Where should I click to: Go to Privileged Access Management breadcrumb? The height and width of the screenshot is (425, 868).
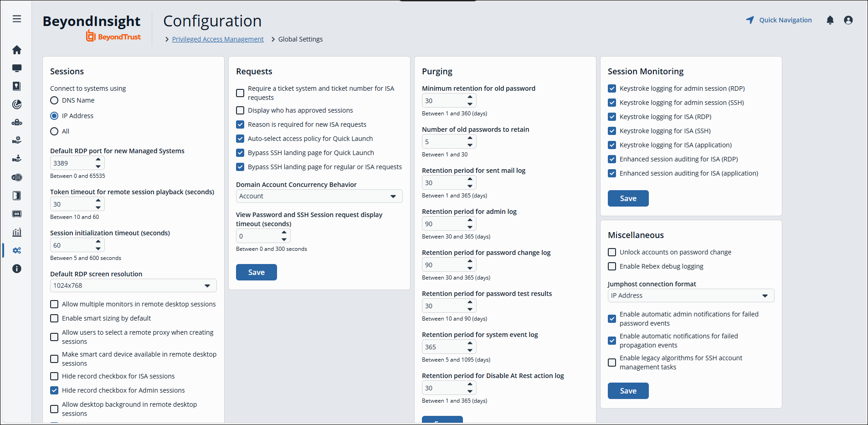pos(218,39)
